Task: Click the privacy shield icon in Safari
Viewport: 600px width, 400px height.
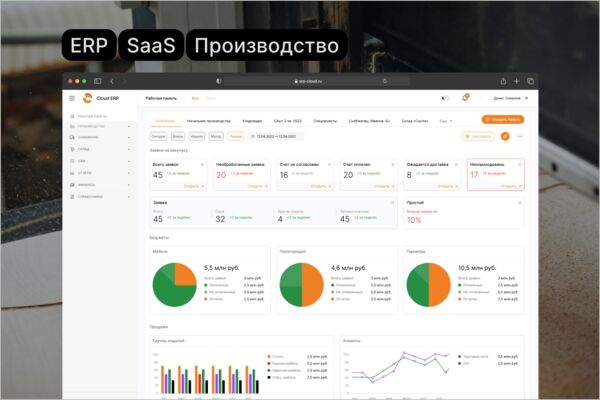Action: click(x=218, y=81)
